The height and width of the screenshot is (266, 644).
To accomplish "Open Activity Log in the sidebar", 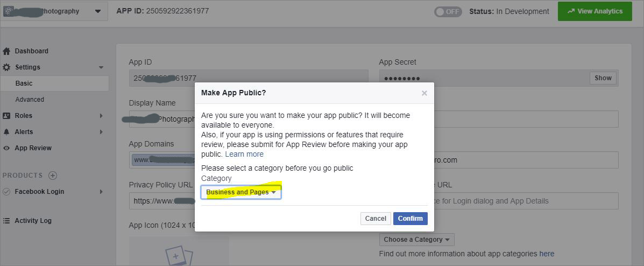I will 33,221.
